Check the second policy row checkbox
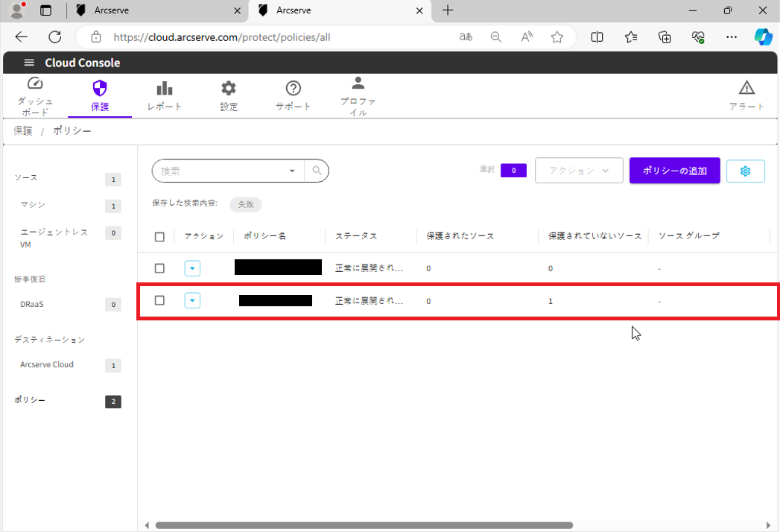Screen dimensions: 780x532 [159, 300]
